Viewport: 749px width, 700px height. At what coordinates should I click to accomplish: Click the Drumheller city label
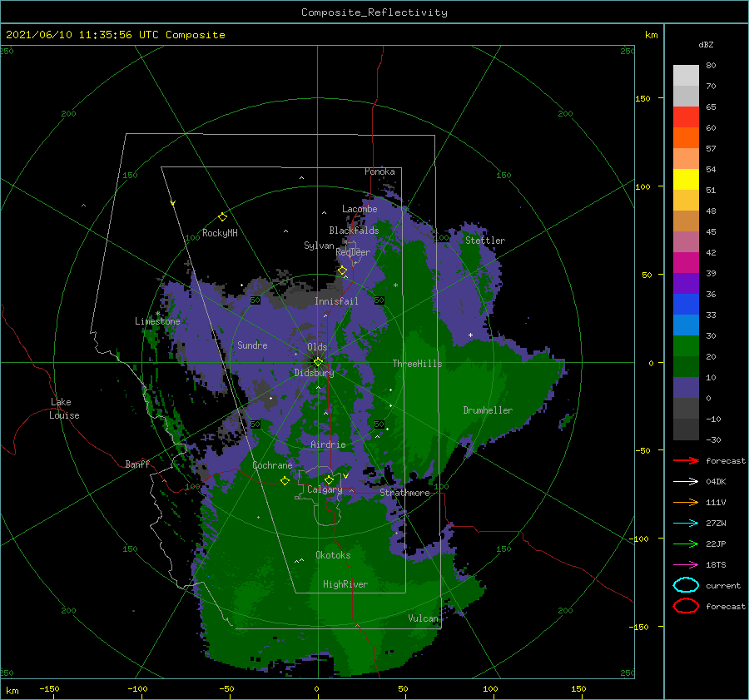pyautogui.click(x=488, y=410)
